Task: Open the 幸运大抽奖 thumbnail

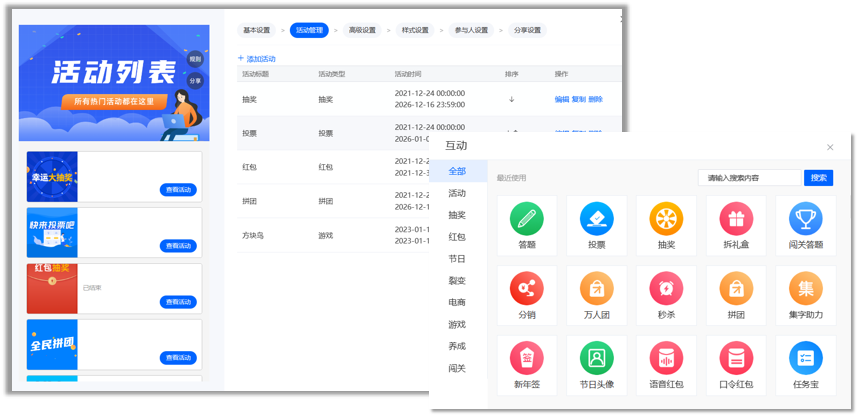Action: (52, 177)
